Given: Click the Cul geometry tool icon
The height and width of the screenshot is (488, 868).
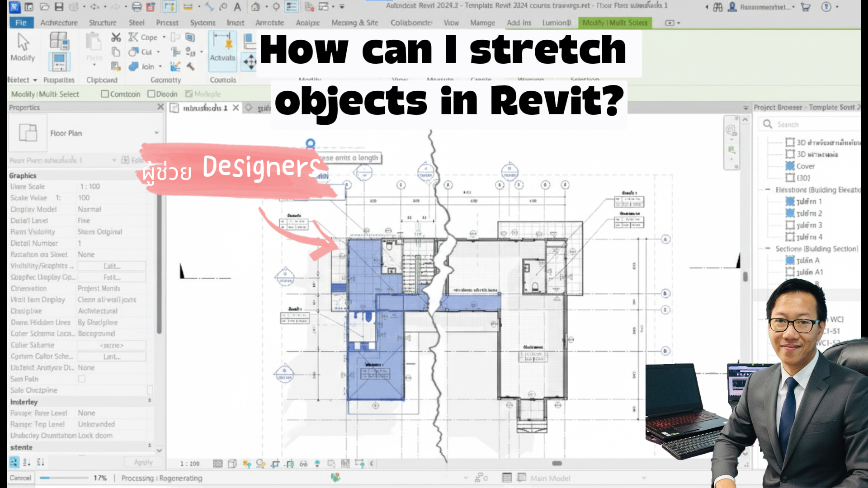Looking at the screenshot, I should [133, 52].
